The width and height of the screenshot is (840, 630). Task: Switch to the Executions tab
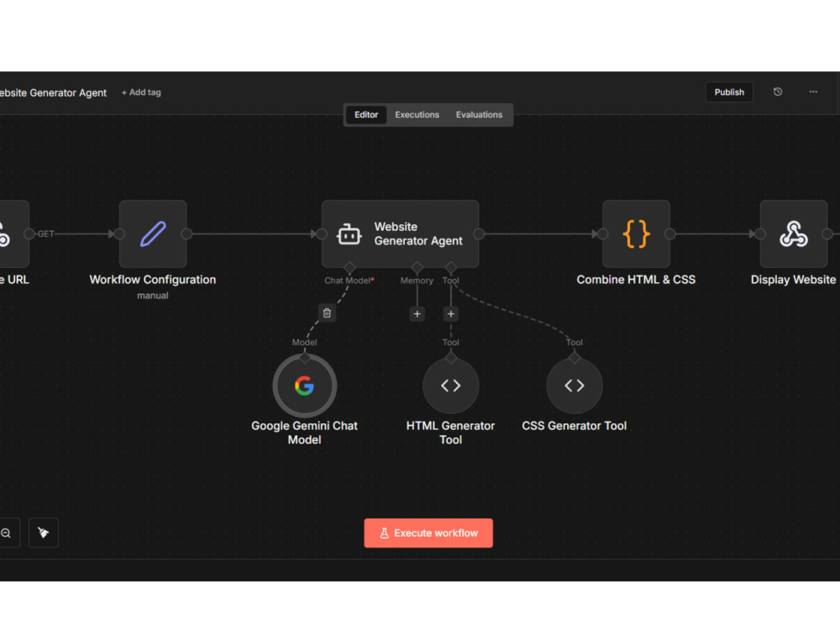tap(417, 114)
